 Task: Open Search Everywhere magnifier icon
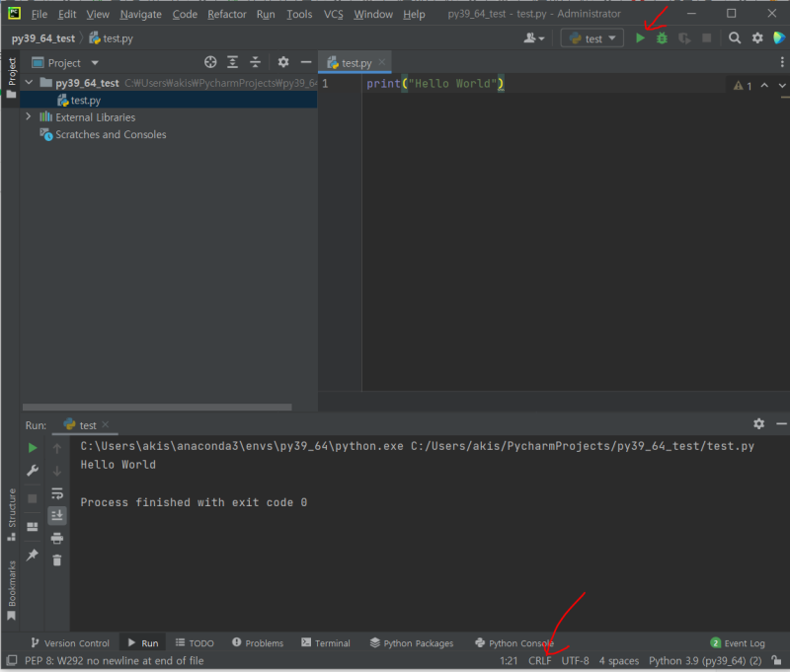736,37
